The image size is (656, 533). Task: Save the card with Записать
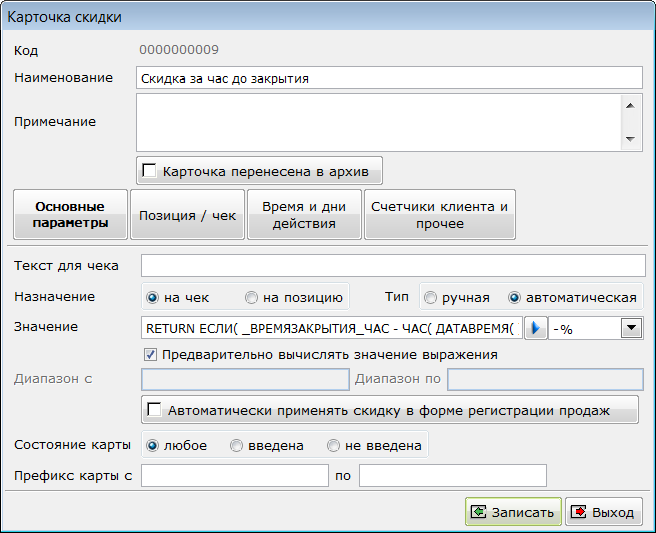(513, 511)
